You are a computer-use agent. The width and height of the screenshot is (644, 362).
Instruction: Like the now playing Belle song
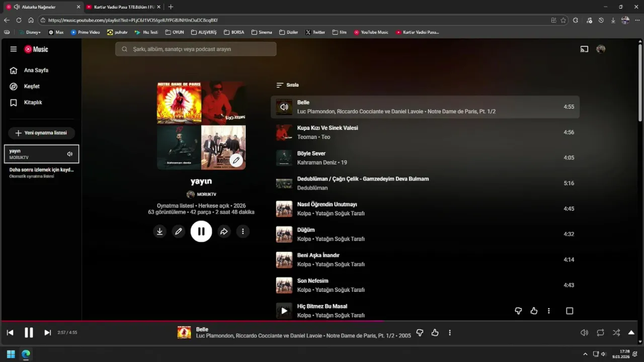[435, 332]
